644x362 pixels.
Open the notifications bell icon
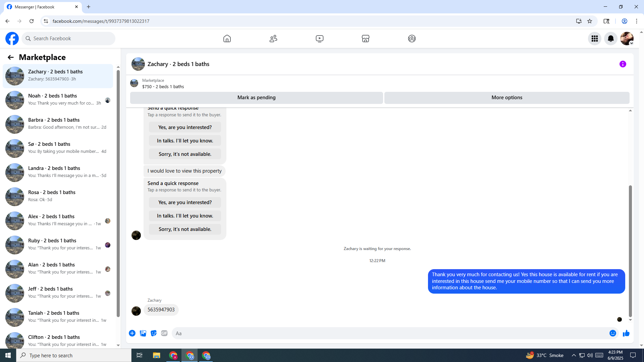tap(611, 39)
